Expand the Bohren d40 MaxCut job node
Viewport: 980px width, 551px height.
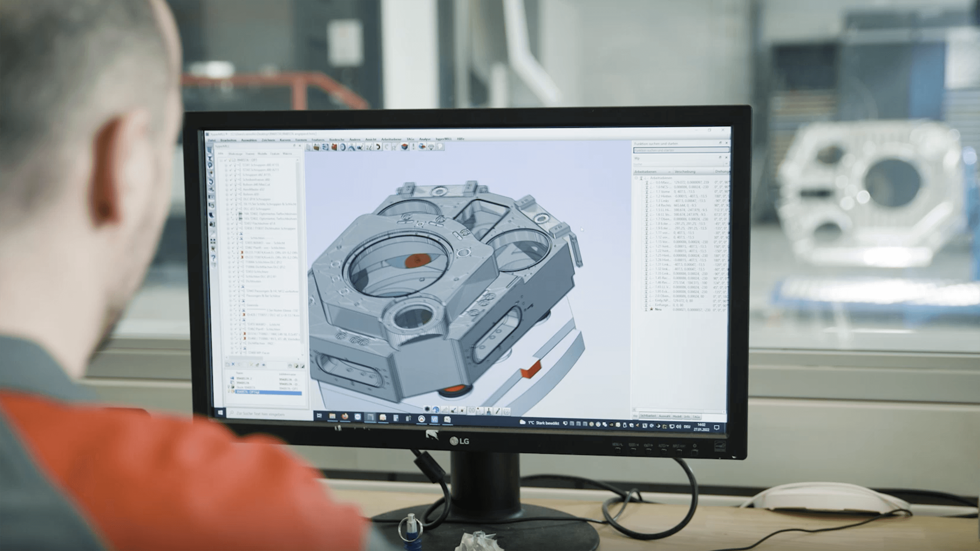(226, 185)
